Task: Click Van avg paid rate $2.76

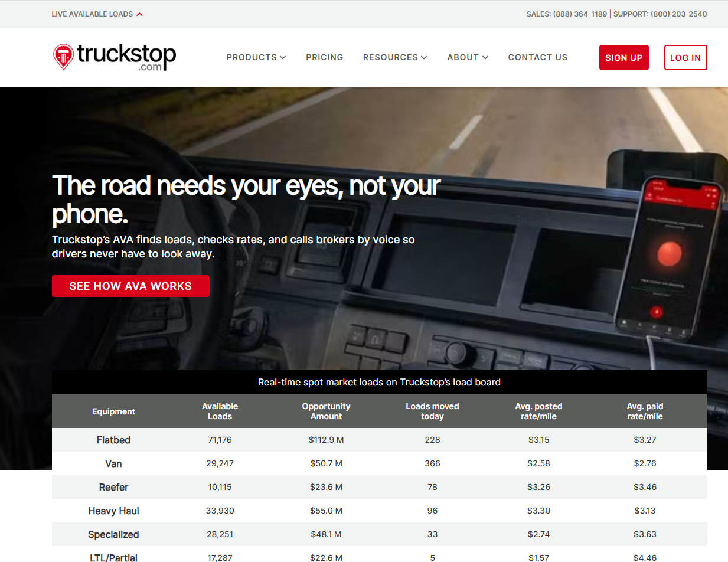Action: point(645,463)
